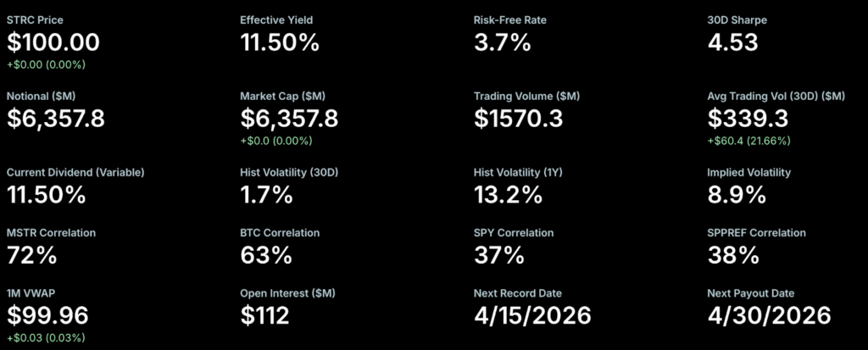
Task: Click the SPY Correlation 37% value
Action: pos(500,254)
